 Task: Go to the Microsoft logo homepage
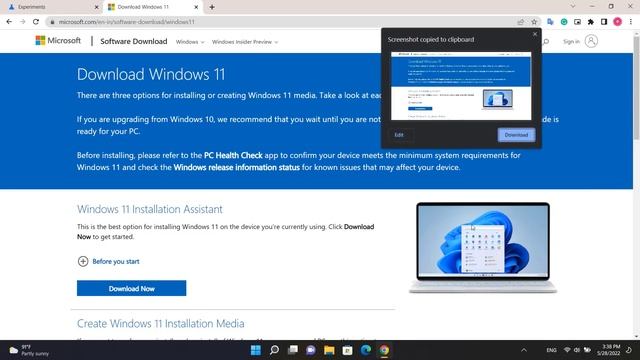[58, 40]
